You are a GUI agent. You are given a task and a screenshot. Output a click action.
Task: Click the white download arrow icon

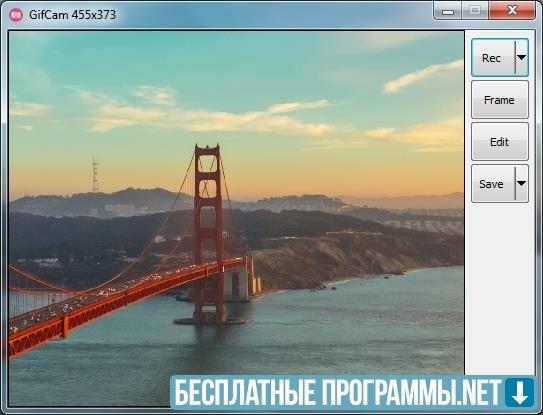coord(520,392)
